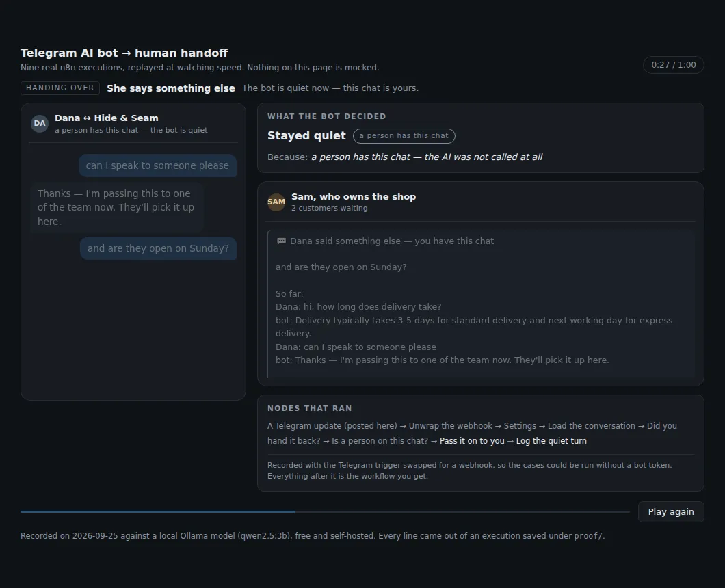This screenshot has width=725, height=588.
Task: Seek along the replay progress bar
Action: tap(325, 511)
